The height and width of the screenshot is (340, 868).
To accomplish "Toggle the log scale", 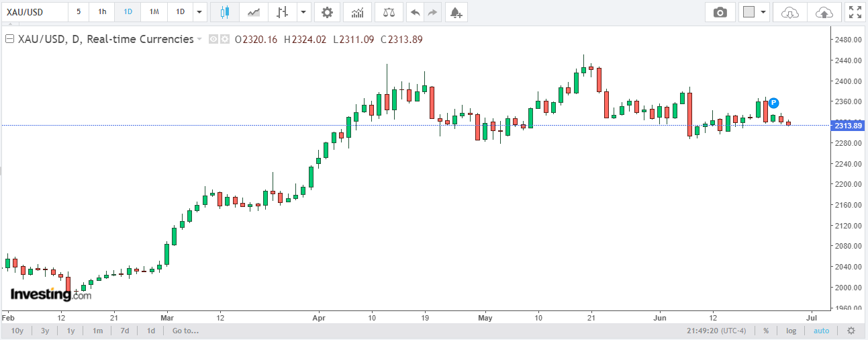I will [x=791, y=331].
